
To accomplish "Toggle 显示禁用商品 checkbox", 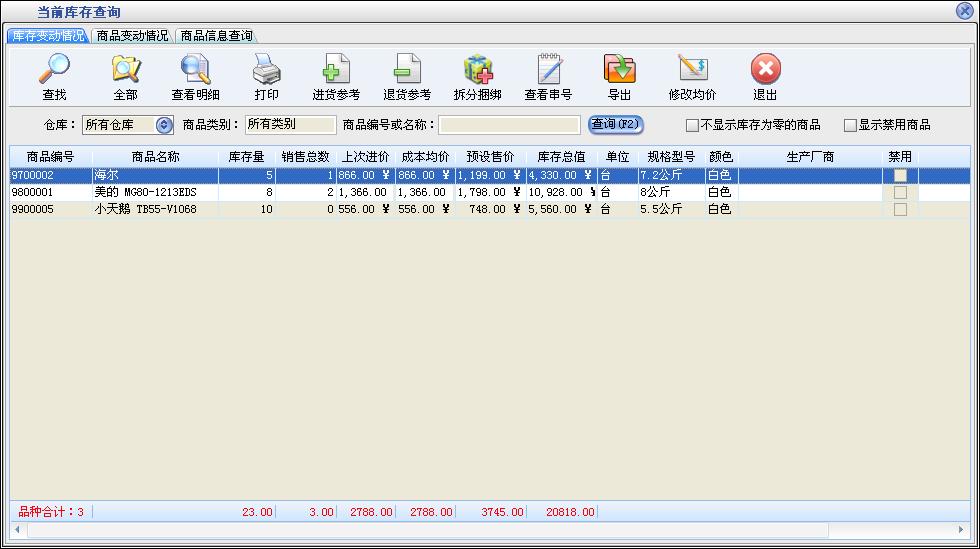I will pos(851,125).
